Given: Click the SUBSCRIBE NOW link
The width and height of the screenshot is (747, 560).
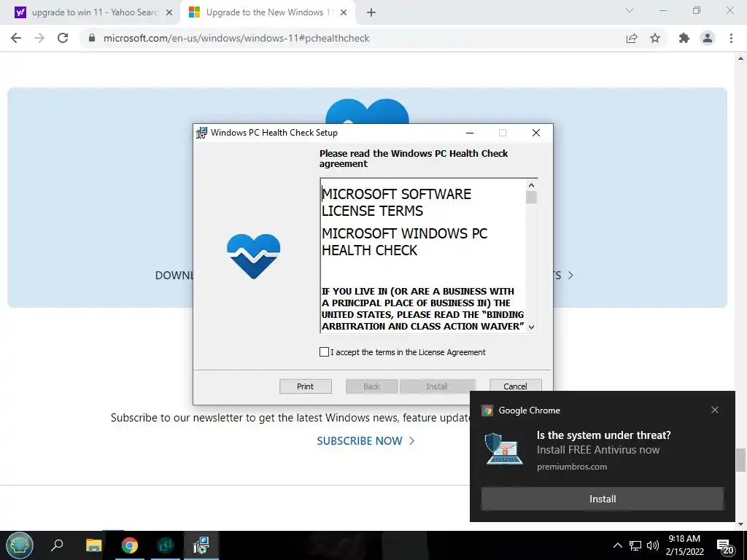Looking at the screenshot, I should tap(360, 441).
